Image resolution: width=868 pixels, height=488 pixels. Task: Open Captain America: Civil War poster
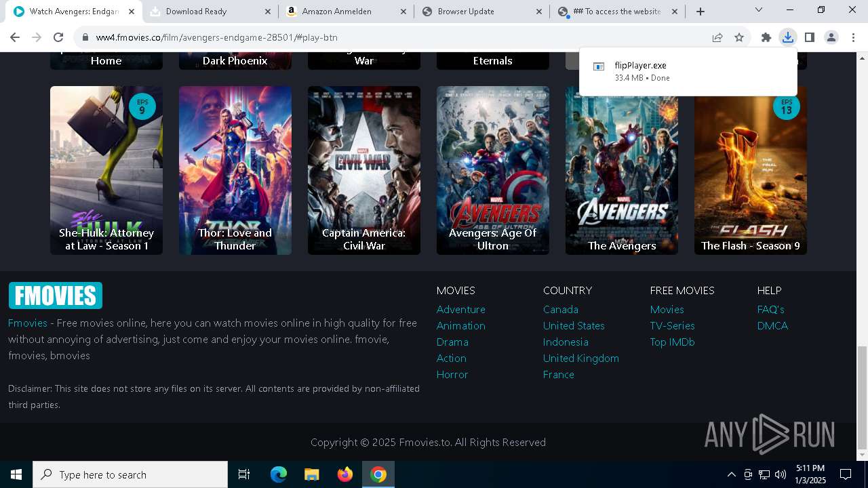364,170
